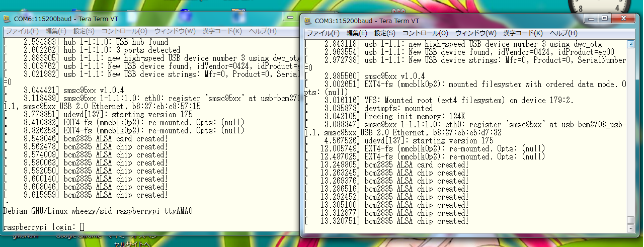Click the 2.963554 'New USB device found' line in COM3
The width and height of the screenshot is (644, 247).
(459, 52)
